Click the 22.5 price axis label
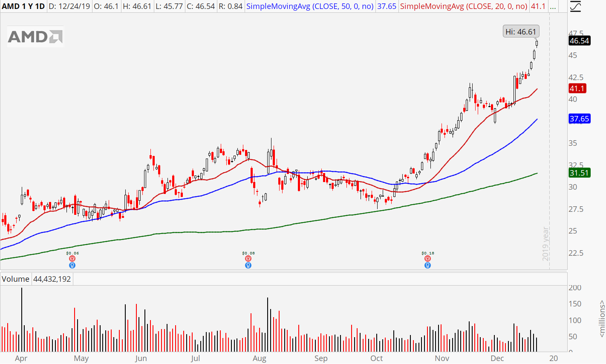The image size is (606, 364). 576,253
